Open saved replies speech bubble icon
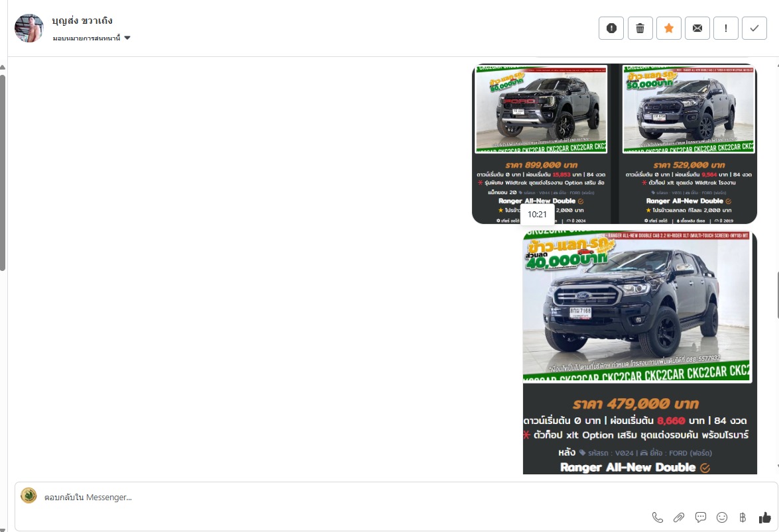 [x=701, y=517]
